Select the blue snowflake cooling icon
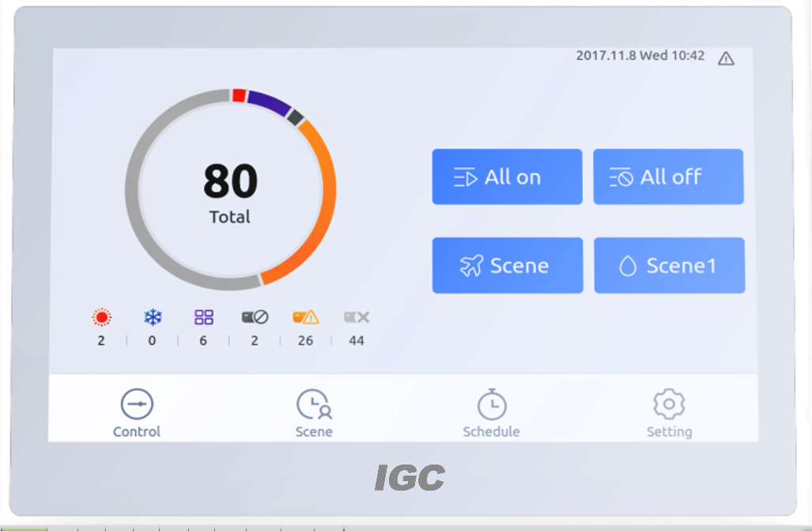Viewport: 812px width, 531px height. tap(153, 317)
